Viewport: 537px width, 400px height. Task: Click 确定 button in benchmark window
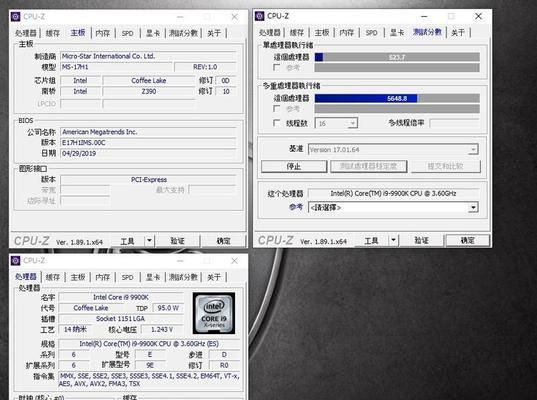[467, 240]
